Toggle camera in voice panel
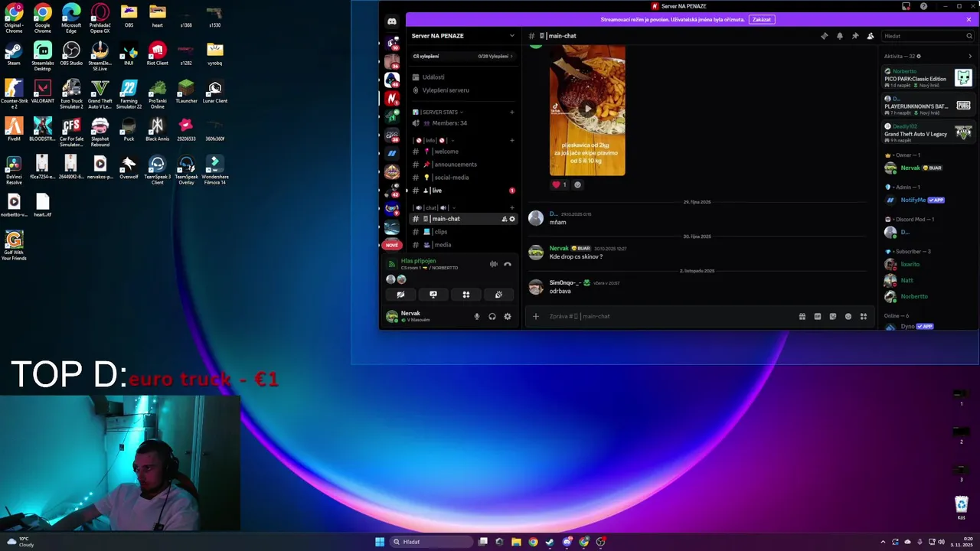The image size is (980, 551). pyautogui.click(x=400, y=295)
